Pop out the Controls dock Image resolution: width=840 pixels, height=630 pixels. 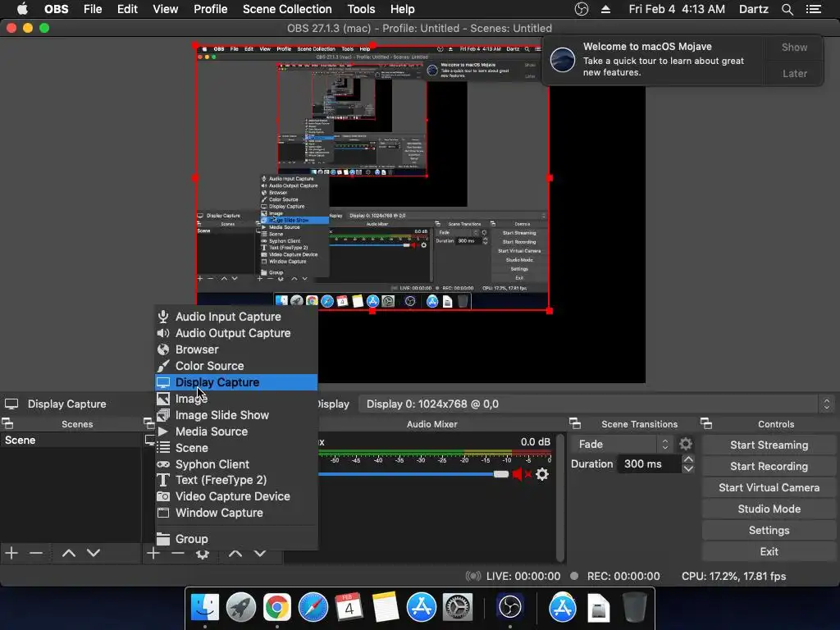[706, 424]
